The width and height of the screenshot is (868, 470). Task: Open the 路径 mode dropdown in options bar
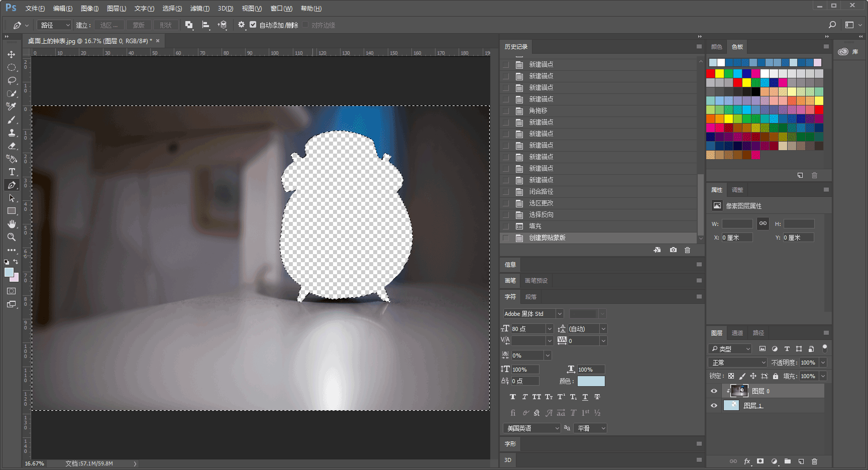coord(54,25)
